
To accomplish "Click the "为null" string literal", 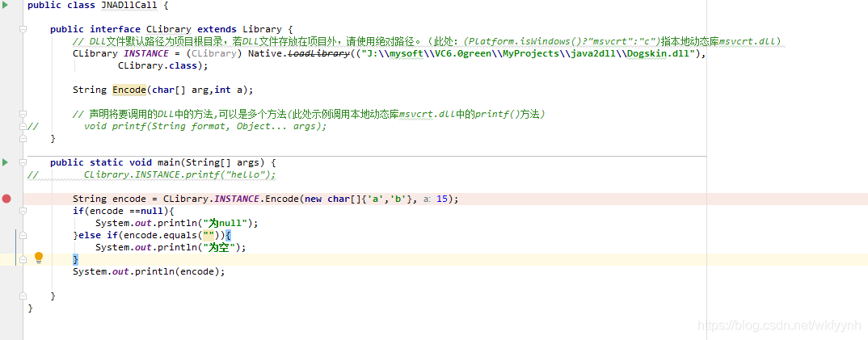I will click(x=225, y=224).
